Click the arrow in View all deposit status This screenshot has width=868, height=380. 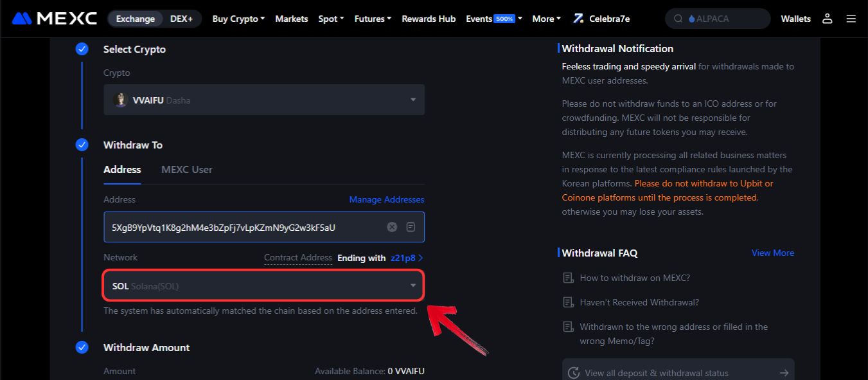point(784,373)
